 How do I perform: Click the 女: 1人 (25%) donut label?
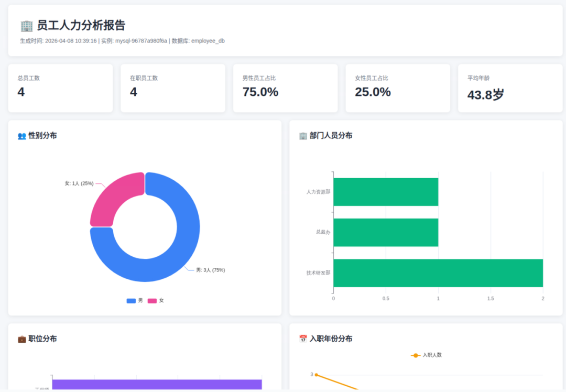(x=79, y=183)
